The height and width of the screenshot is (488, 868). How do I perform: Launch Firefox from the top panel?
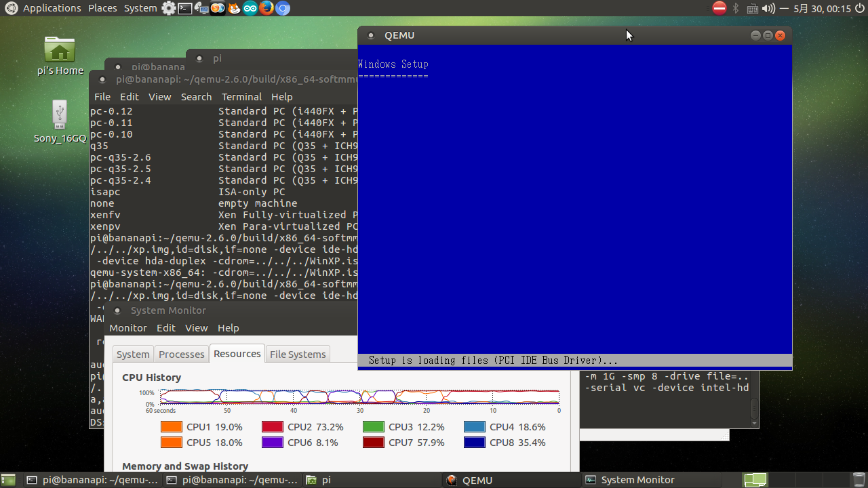(267, 8)
